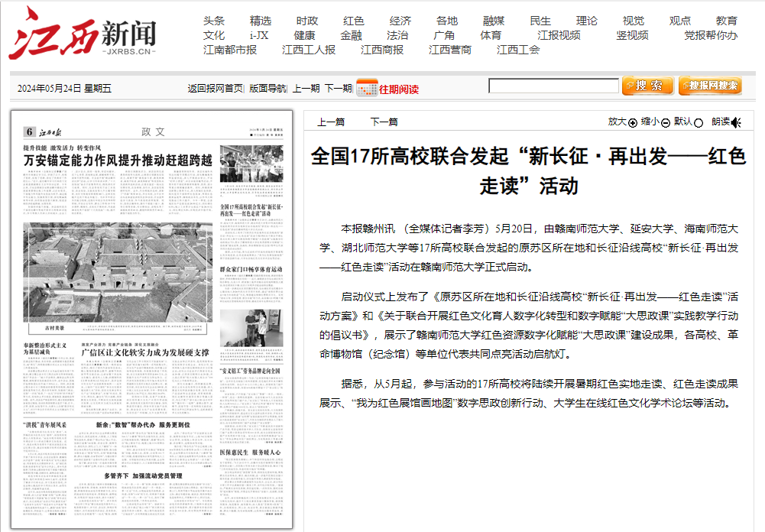The width and height of the screenshot is (765, 532).
Task: Go to next issue 下一期
Action: 338,89
